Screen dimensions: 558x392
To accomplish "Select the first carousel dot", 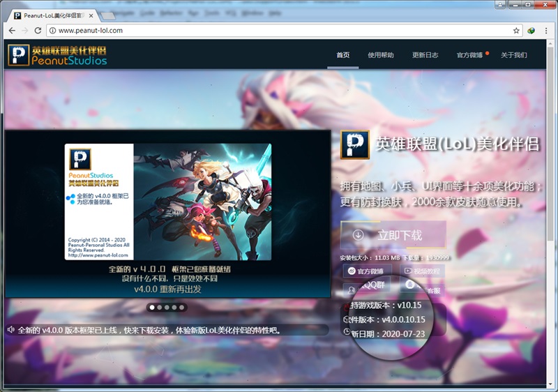I will (152, 308).
